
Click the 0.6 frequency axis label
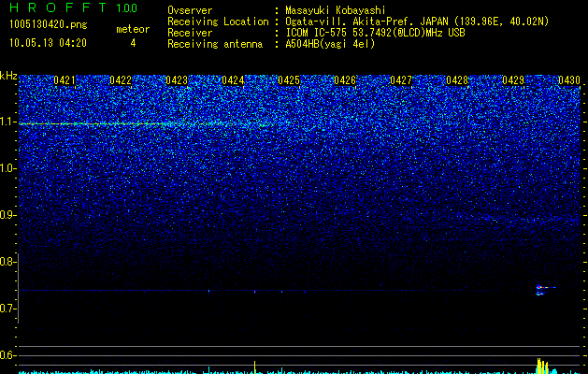pyautogui.click(x=7, y=355)
